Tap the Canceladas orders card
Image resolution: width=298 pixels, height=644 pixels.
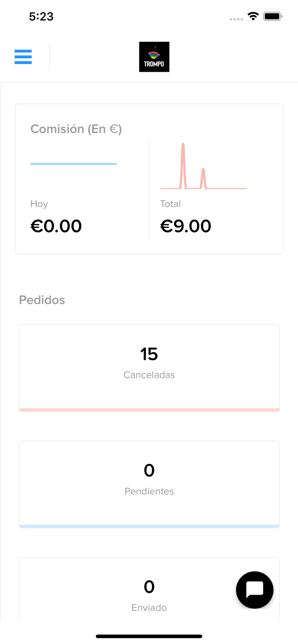pyautogui.click(x=149, y=367)
